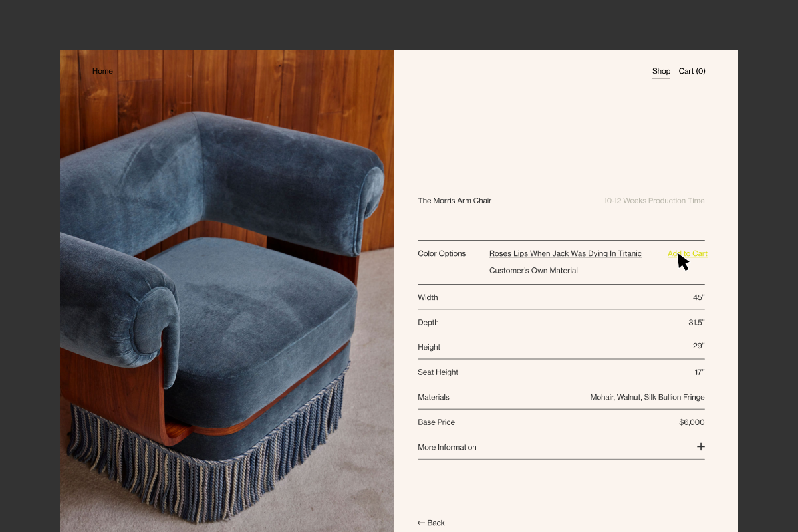The height and width of the screenshot is (532, 798).
Task: Click the Depth 31.5" value
Action: point(696,323)
